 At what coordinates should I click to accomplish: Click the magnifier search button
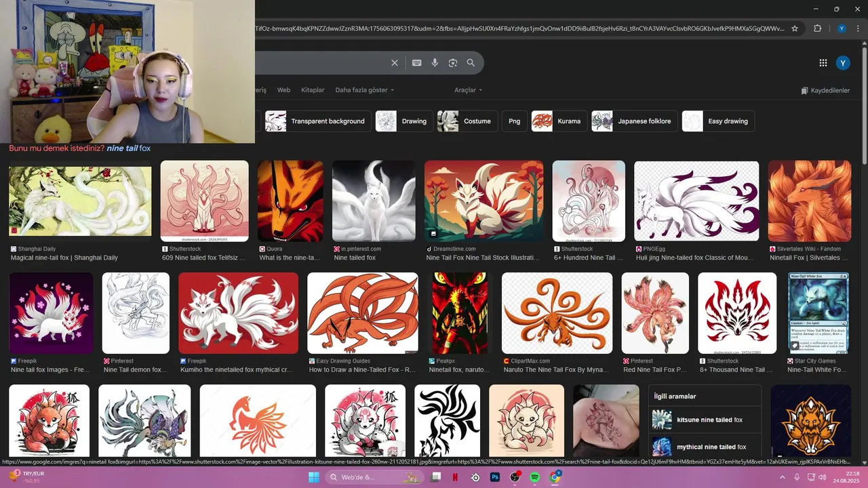[x=471, y=63]
